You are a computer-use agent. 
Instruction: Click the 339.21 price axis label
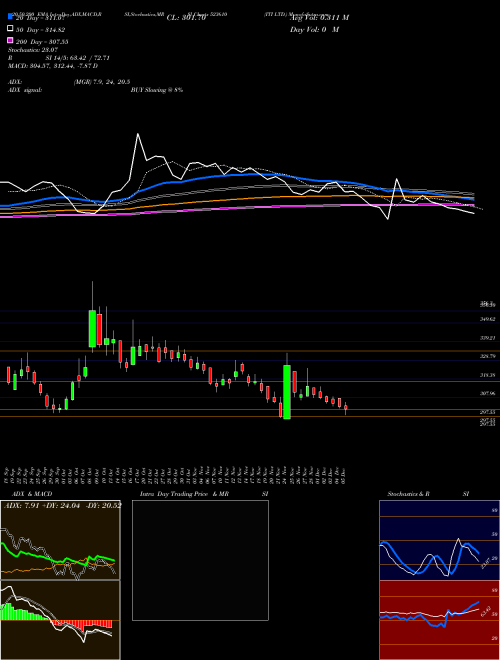[x=487, y=338]
